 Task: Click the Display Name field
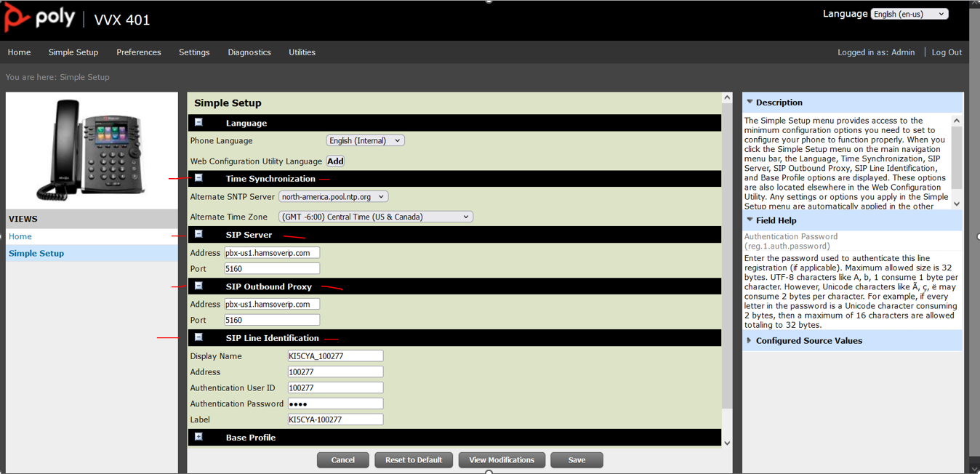[x=335, y=355]
